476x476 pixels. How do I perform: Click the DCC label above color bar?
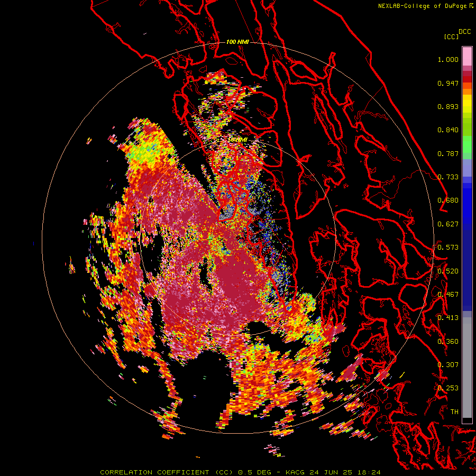(x=464, y=32)
